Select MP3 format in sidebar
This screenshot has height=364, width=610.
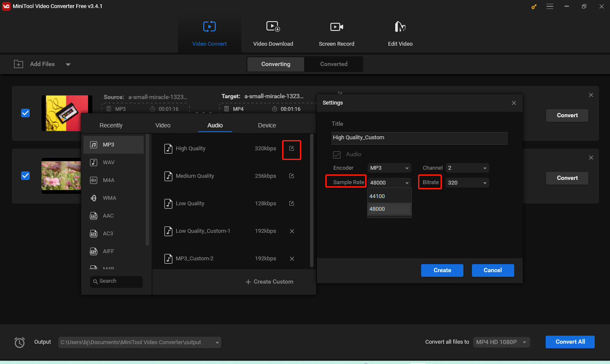114,145
